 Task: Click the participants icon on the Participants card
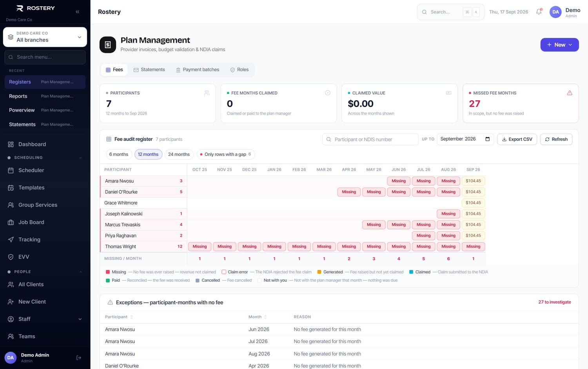[x=207, y=93]
